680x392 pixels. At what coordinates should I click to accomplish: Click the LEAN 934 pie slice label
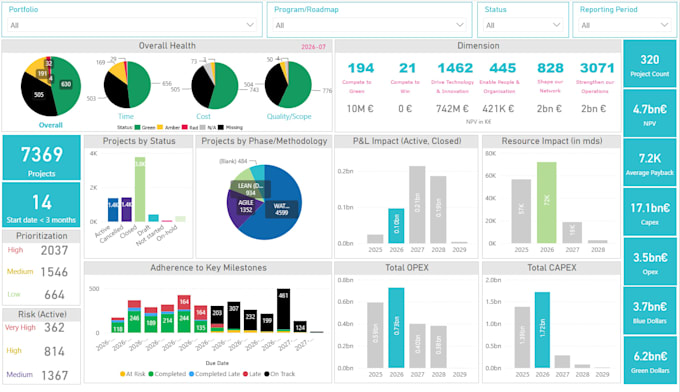coord(250,189)
